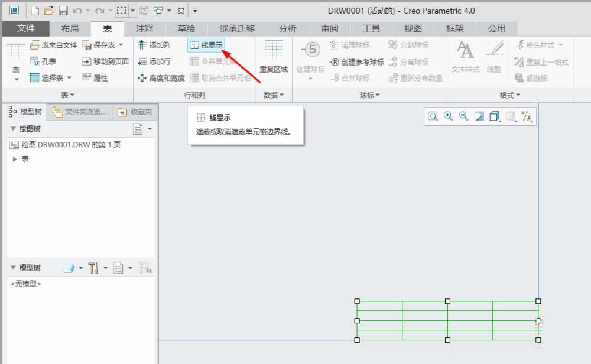Collapse the 绘图树 panel section
Image resolution: width=591 pixels, height=364 pixels.
pos(13,128)
